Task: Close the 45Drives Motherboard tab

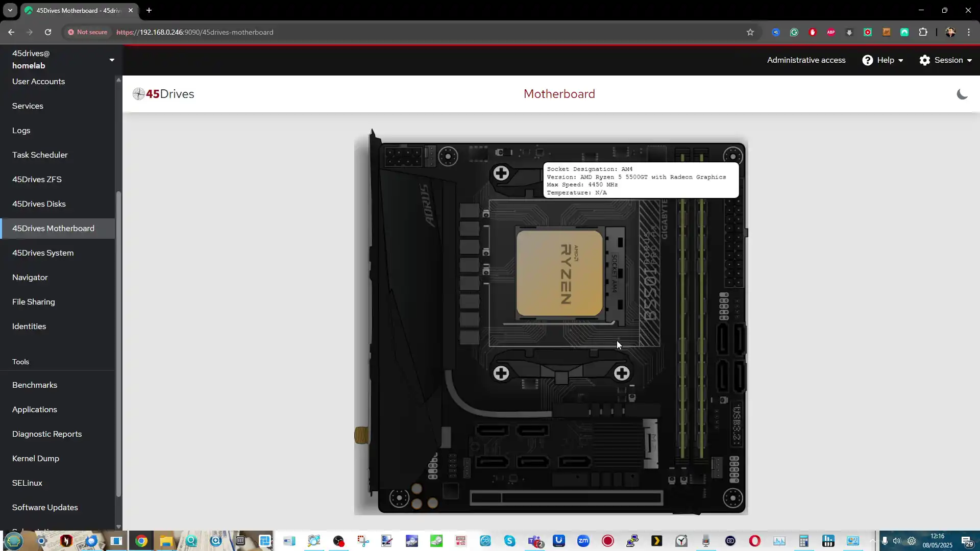Action: [131, 10]
